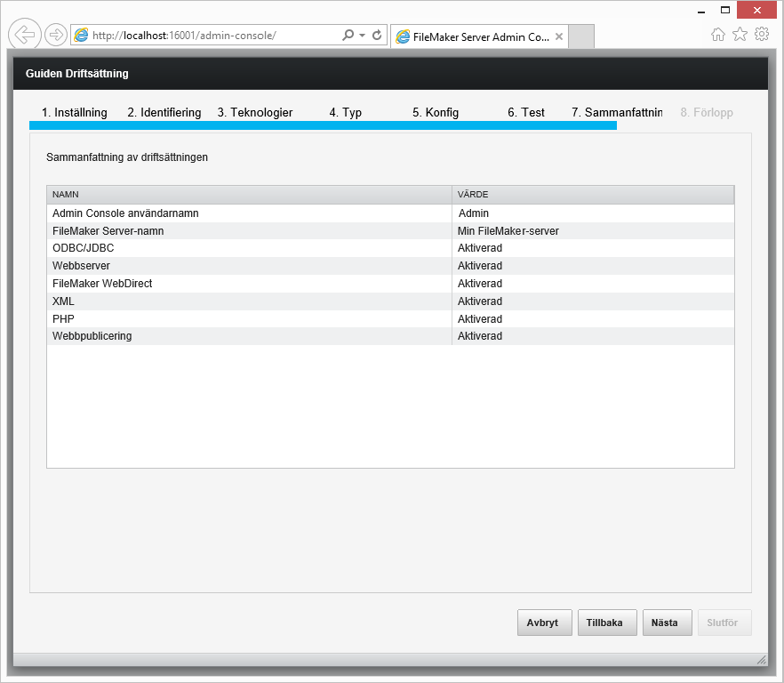Click the value Min FileMaker-server
This screenshot has width=784, height=683.
(x=508, y=231)
